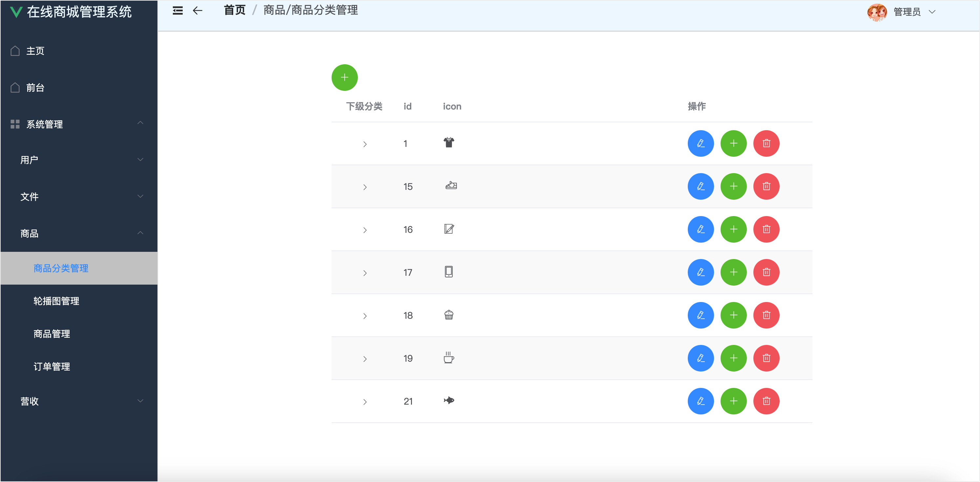Go to 订单管理 menu item

pyautogui.click(x=52, y=366)
